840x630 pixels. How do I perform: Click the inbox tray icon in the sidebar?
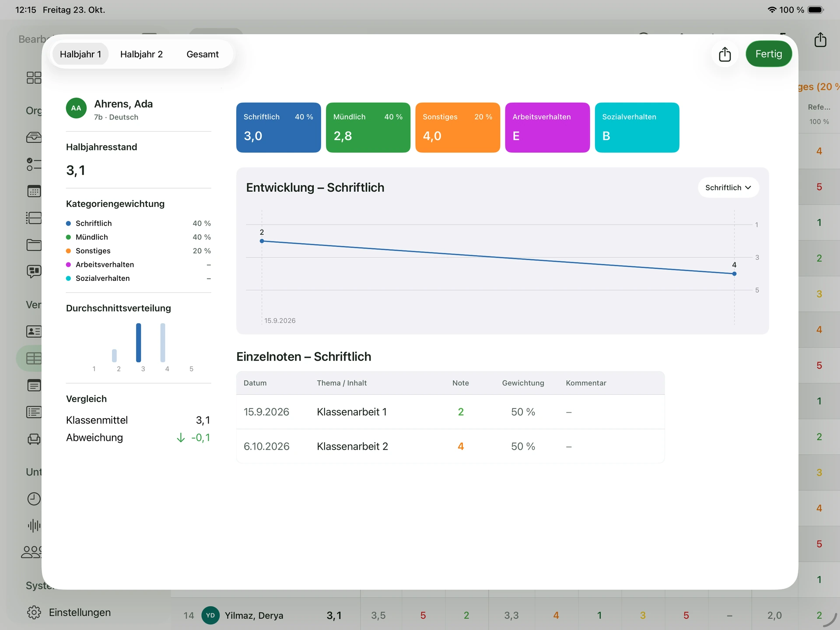coord(34,137)
